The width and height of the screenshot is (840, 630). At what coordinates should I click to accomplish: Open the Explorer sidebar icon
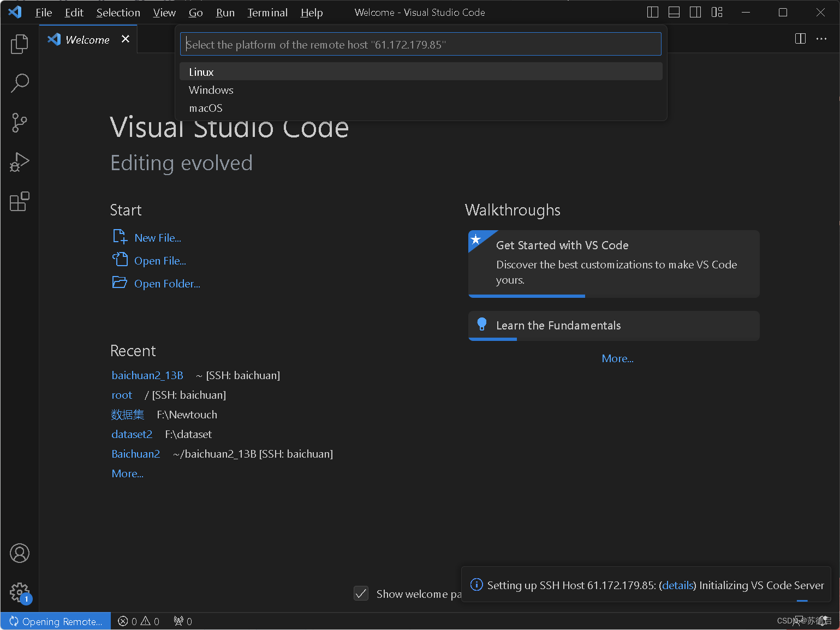point(20,44)
